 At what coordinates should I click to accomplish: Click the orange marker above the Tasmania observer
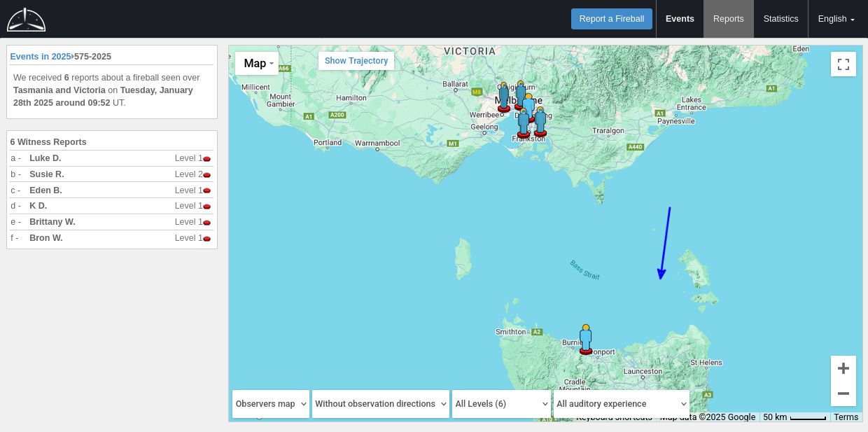[586, 326]
